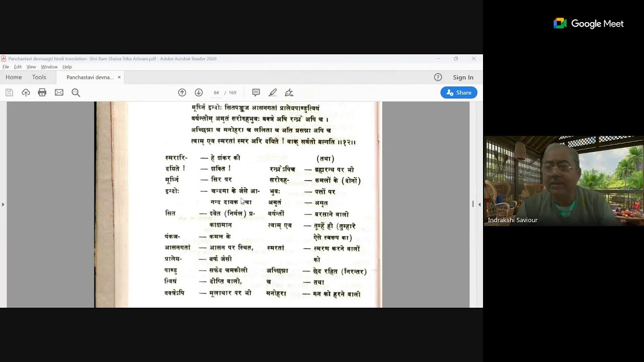
Task: Select the highlight pen tool
Action: (273, 93)
